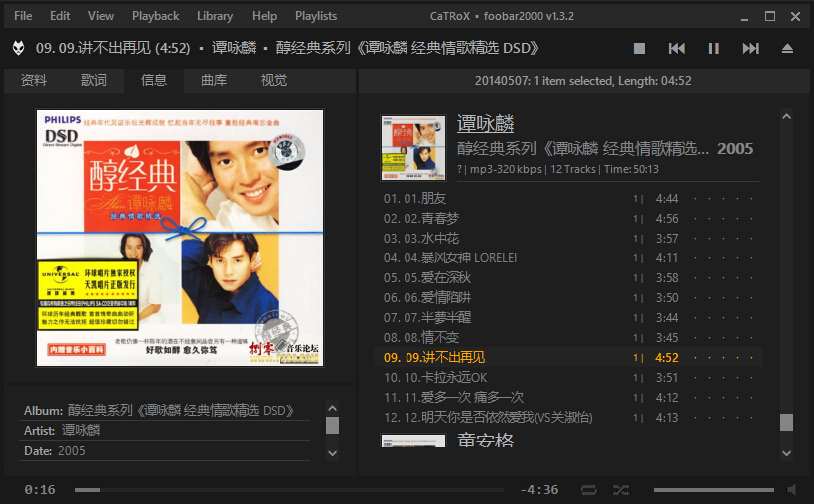Switch to the 视觉 tab
This screenshot has width=814, height=504.
tap(274, 81)
